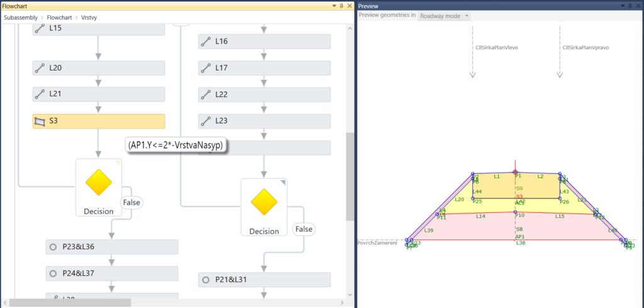Go to Subassembly in the breadcrumb

tap(21, 18)
